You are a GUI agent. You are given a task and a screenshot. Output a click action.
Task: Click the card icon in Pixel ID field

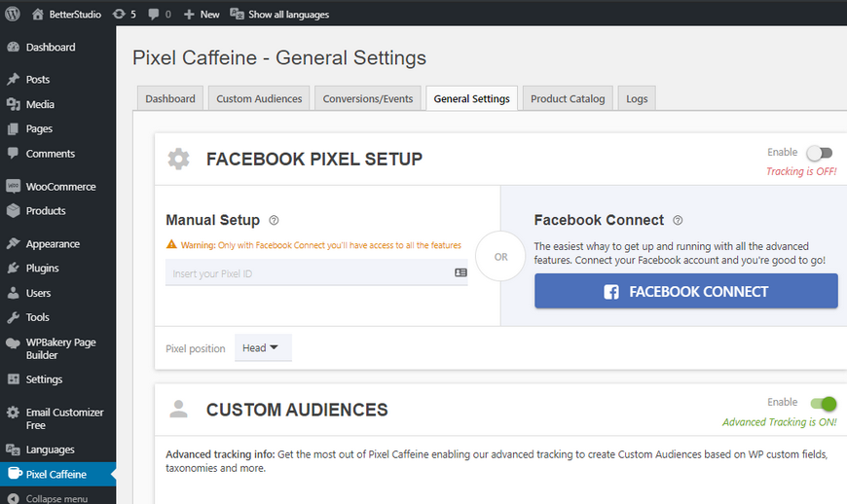(460, 273)
